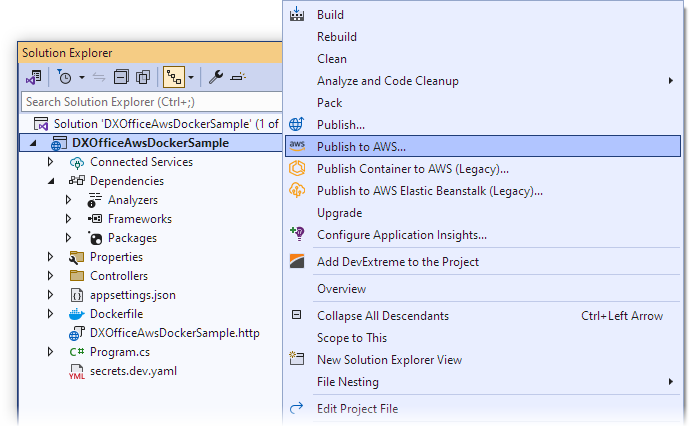Click the Search Solution Explorer box
Viewport: 689px width, 427px height.
pyautogui.click(x=150, y=102)
